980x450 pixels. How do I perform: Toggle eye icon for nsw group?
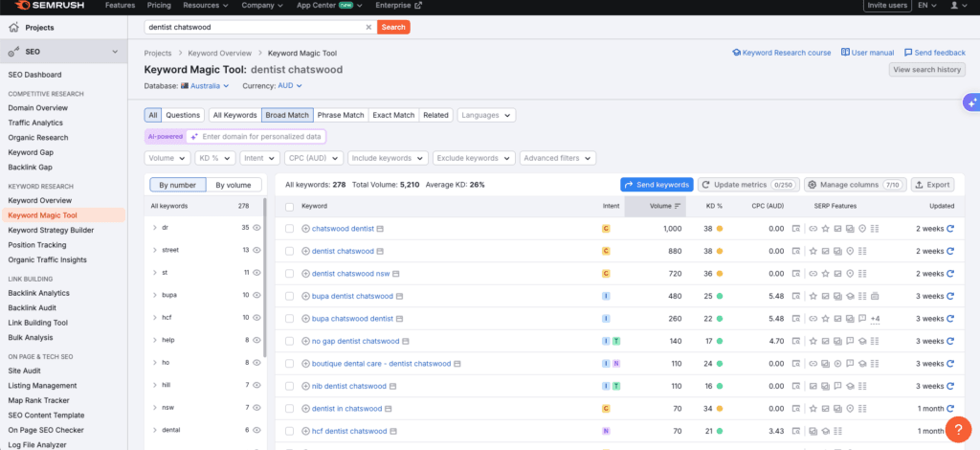(x=256, y=408)
